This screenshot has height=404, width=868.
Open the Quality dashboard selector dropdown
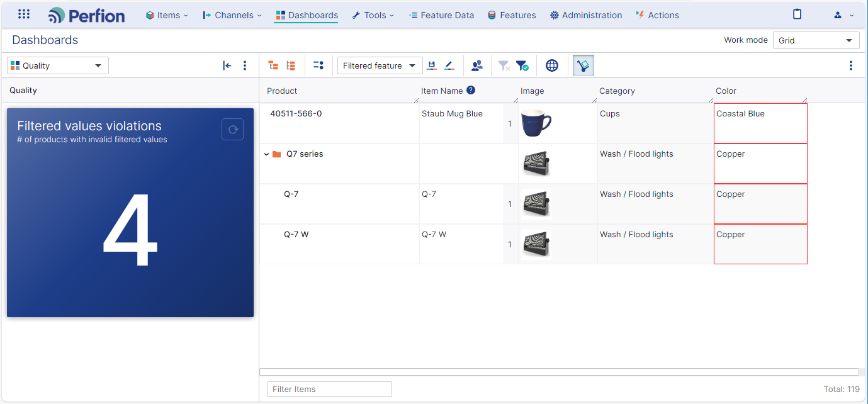tap(58, 65)
